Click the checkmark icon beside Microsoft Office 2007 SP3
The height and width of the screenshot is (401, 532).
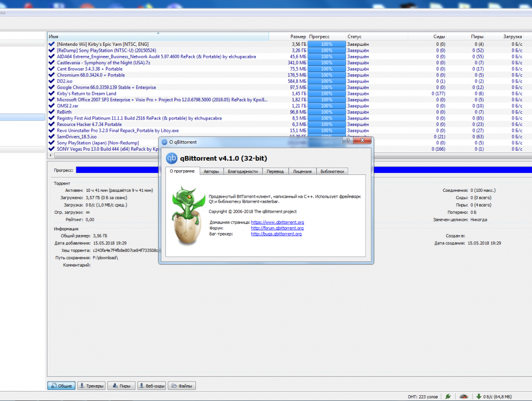(52, 100)
